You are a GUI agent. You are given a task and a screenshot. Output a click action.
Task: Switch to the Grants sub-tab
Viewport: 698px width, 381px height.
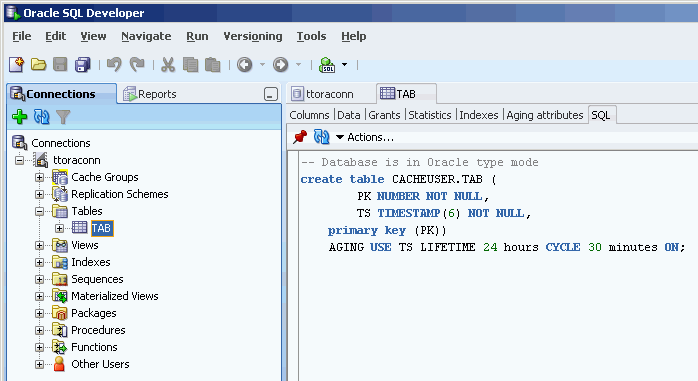click(x=384, y=115)
